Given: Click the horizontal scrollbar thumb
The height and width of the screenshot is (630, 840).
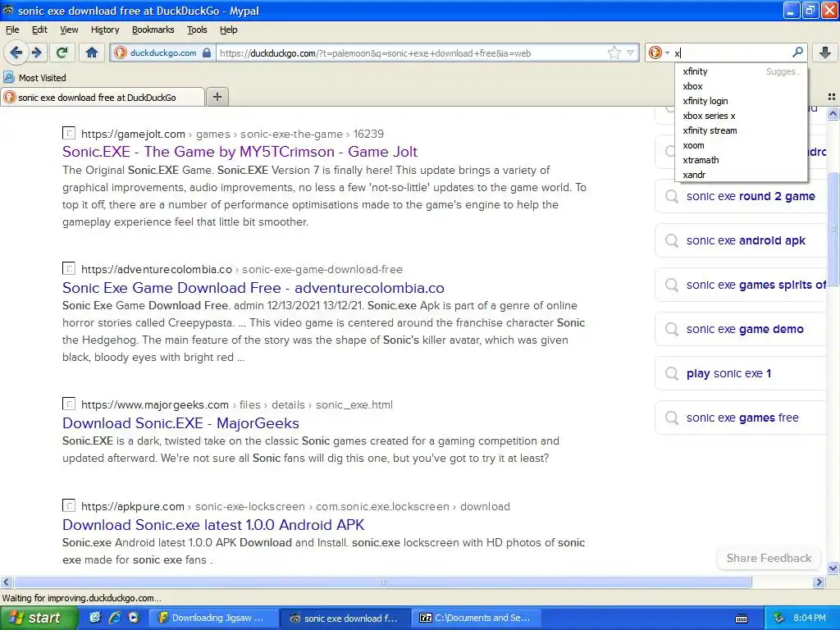Looking at the screenshot, I should pyautogui.click(x=382, y=582).
